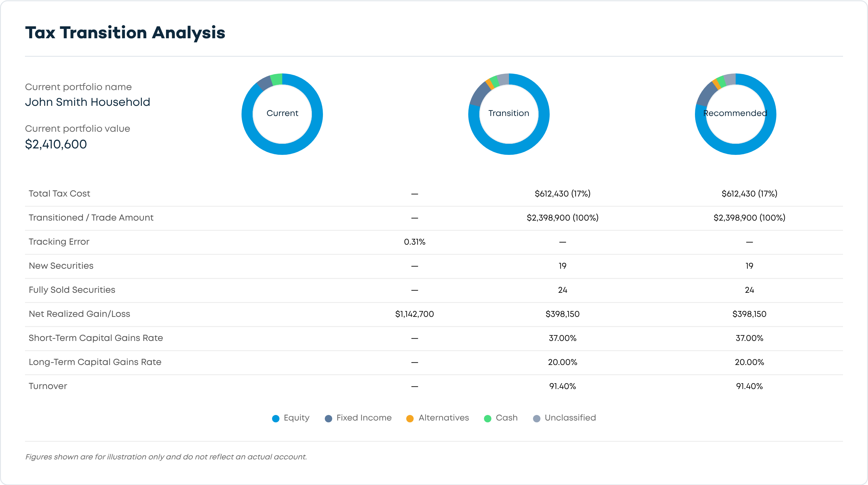
Task: Click the Equity legend label
Action: click(x=296, y=418)
